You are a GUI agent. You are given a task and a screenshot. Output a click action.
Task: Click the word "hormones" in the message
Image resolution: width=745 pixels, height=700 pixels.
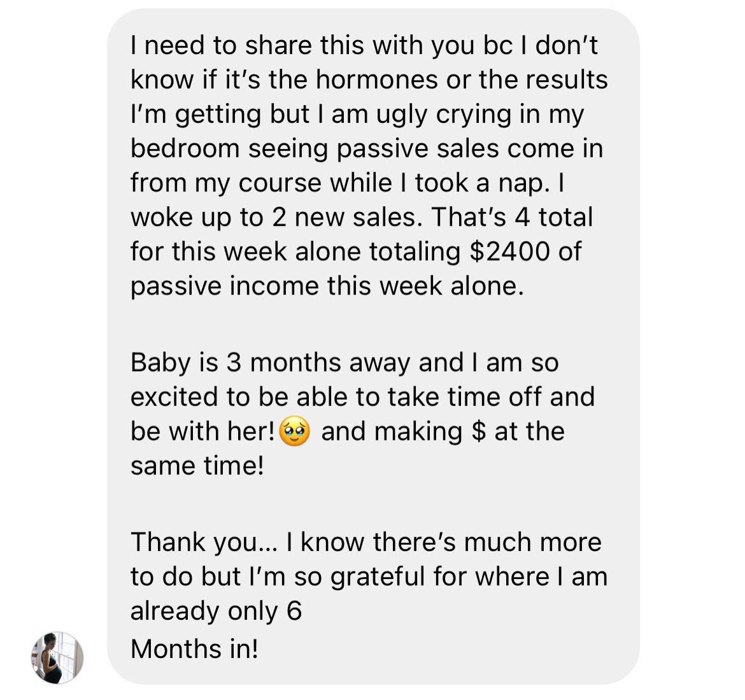[377, 80]
